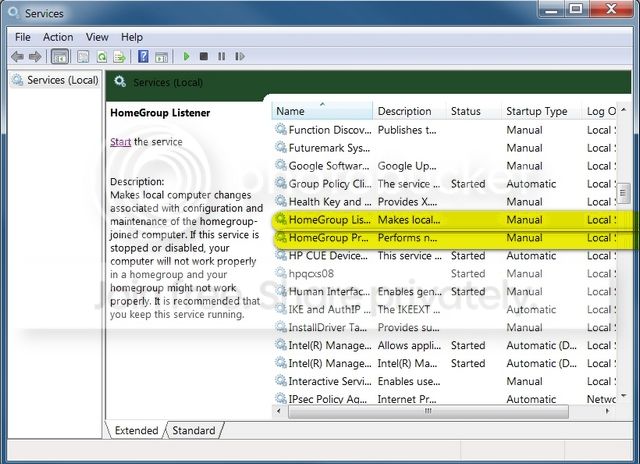Select the HomeGroup Provider service row
640x464 pixels.
[x=444, y=238]
